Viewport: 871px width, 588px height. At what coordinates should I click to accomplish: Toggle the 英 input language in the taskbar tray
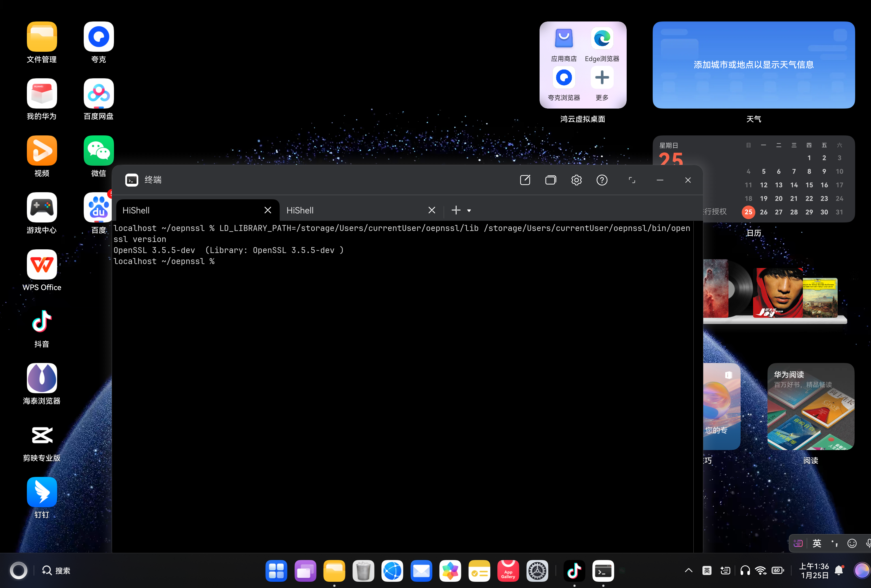(x=707, y=570)
